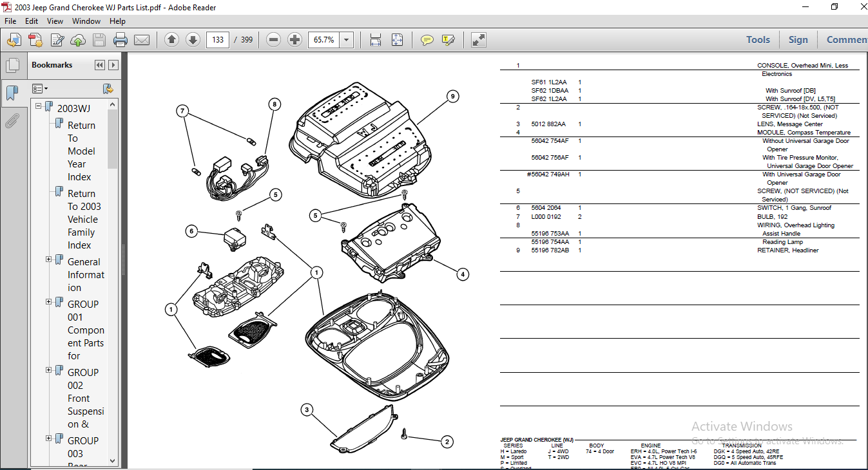
Task: Select the highlight text tool
Action: point(448,40)
